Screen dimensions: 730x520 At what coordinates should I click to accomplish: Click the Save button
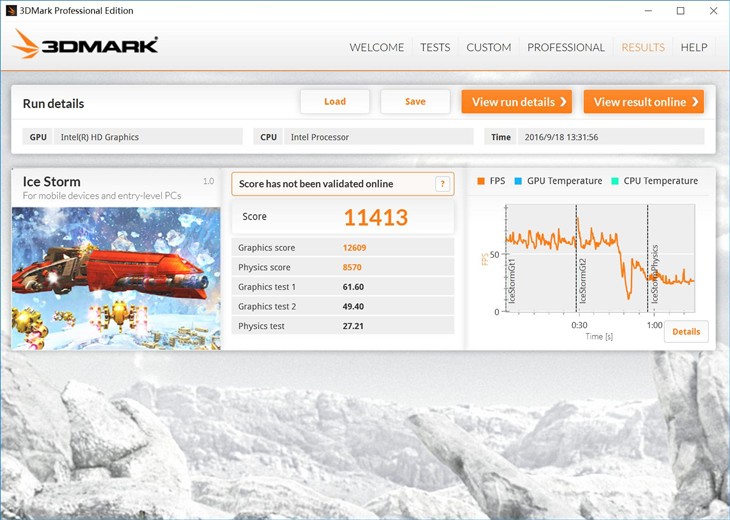click(415, 101)
